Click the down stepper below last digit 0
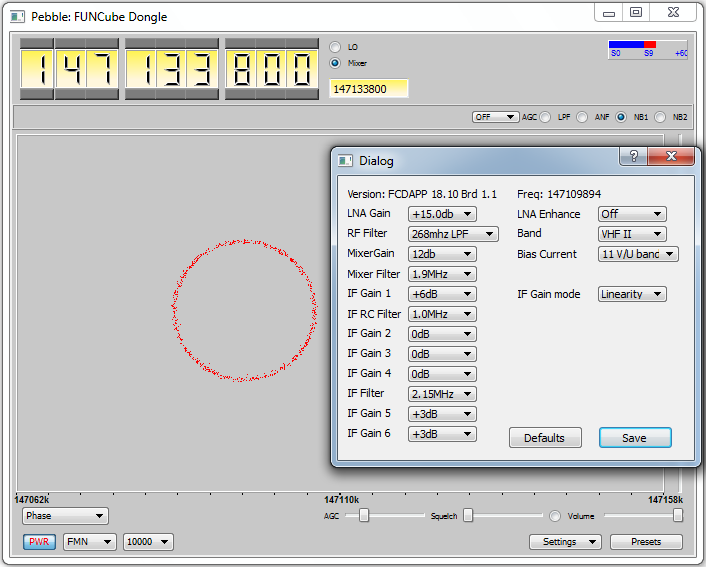Viewport: 706px width, 567px height. click(302, 94)
